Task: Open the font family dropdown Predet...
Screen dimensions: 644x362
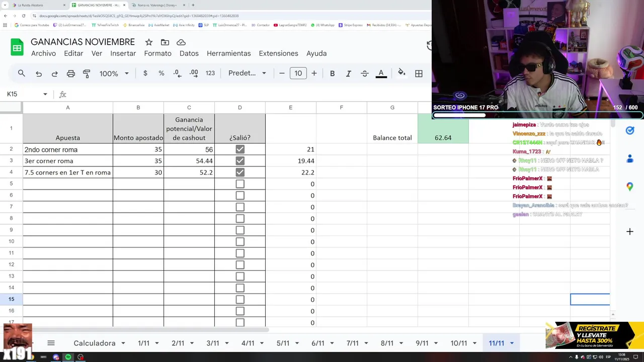Action: click(247, 73)
